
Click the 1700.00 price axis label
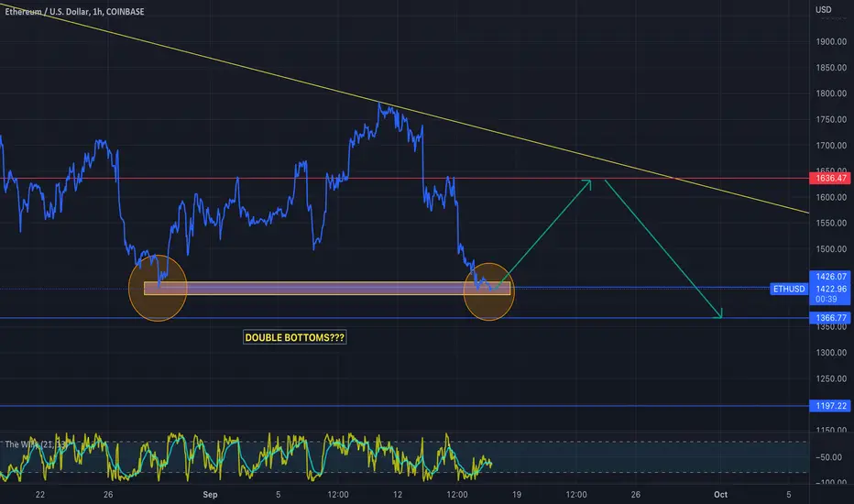[x=831, y=146]
